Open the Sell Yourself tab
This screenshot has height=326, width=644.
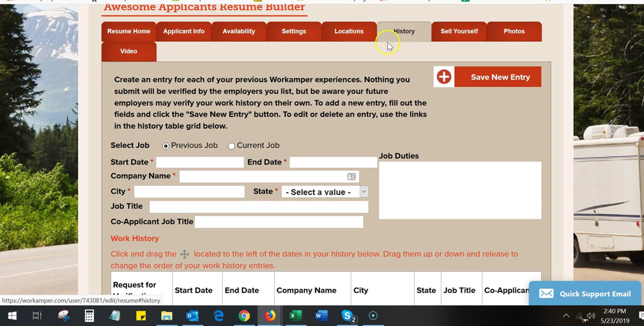[459, 31]
